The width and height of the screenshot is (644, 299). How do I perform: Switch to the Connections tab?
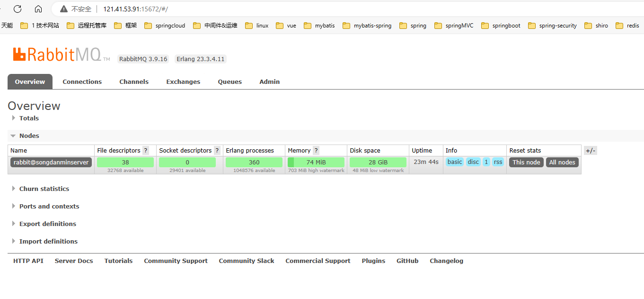coord(82,82)
